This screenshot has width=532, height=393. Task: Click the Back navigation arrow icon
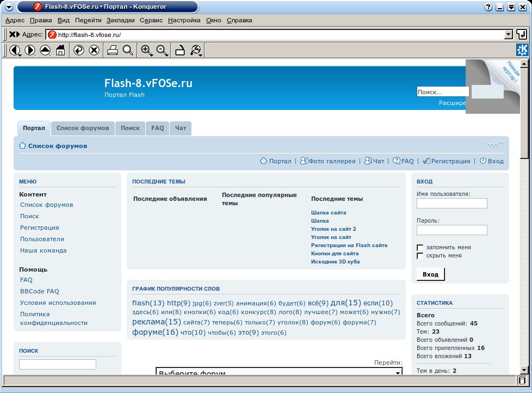(14, 51)
